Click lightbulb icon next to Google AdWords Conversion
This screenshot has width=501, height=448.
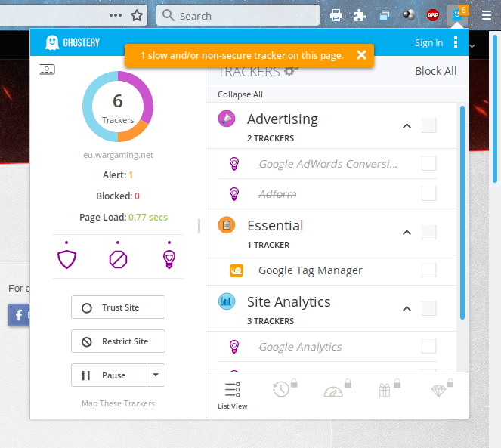[x=234, y=164]
